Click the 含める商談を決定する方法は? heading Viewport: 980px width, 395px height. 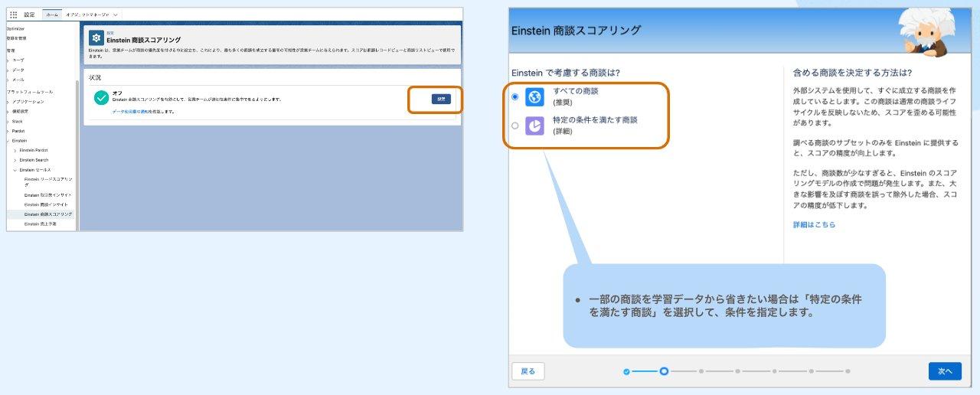(852, 73)
